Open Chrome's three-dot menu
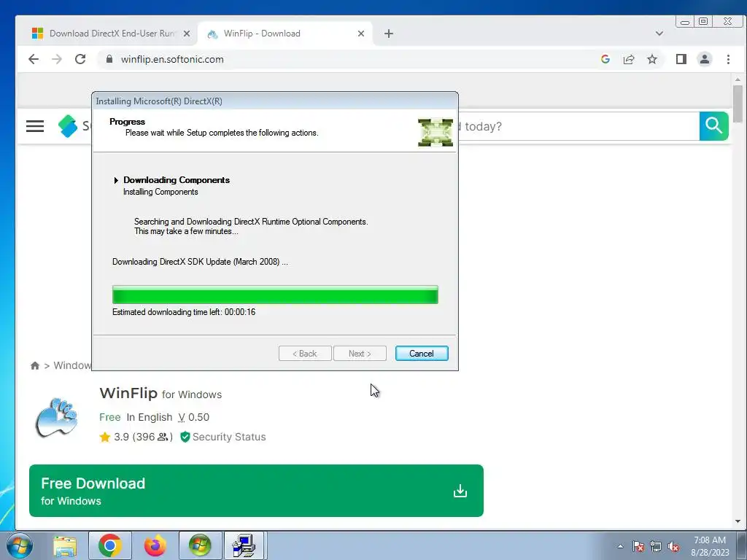 (728, 59)
